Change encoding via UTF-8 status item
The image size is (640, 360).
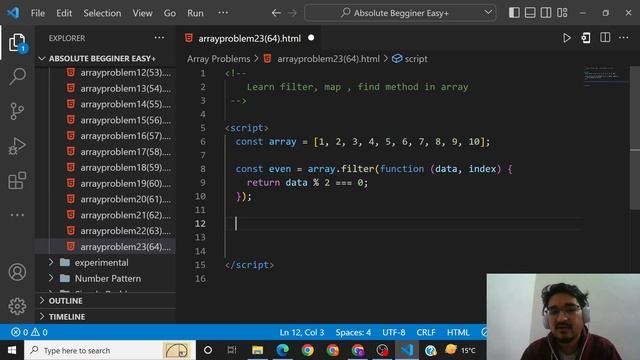(393, 332)
